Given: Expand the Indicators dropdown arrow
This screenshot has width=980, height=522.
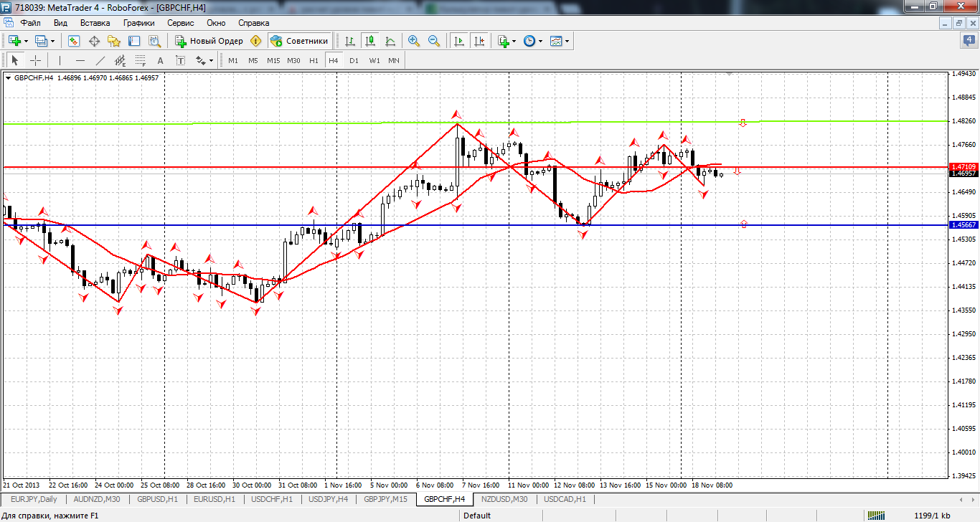Looking at the screenshot, I should coord(514,41).
